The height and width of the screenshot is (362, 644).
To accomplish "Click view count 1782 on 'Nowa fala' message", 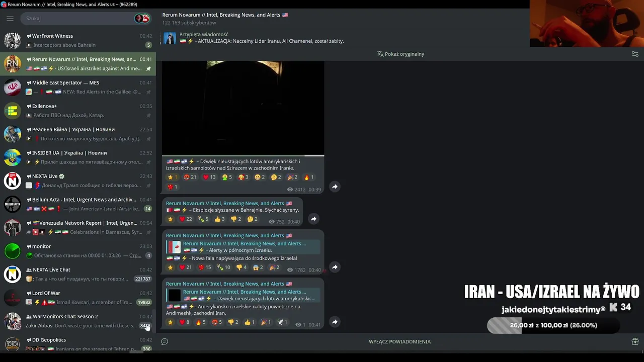I will tap(296, 270).
